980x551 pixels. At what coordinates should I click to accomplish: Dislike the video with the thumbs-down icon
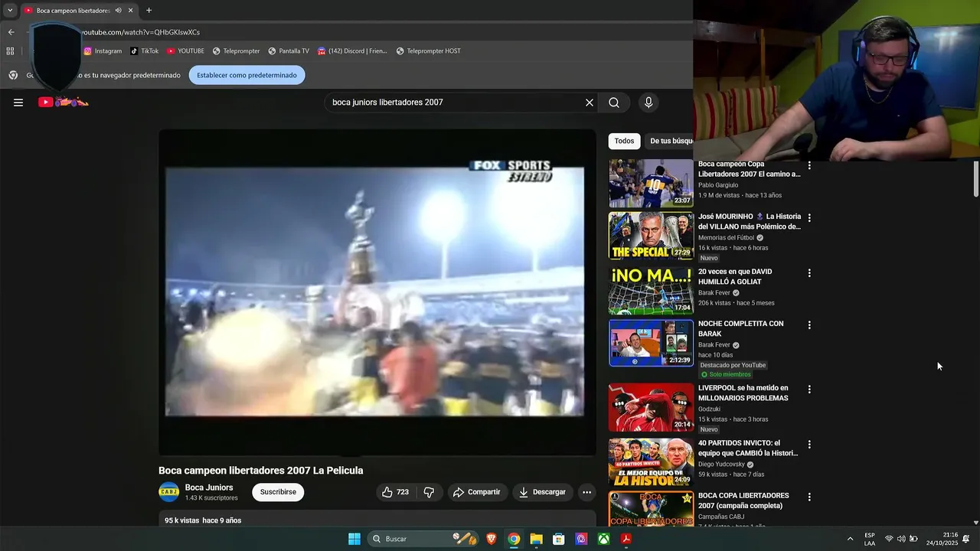pyautogui.click(x=429, y=492)
